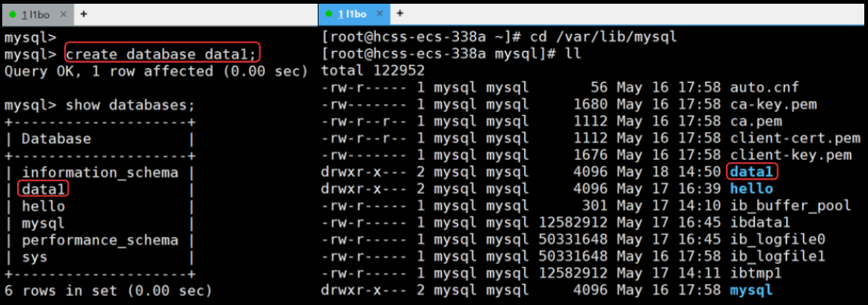
Task: Click '6 rows in set (0.00 sec)' line
Action: [x=108, y=291]
